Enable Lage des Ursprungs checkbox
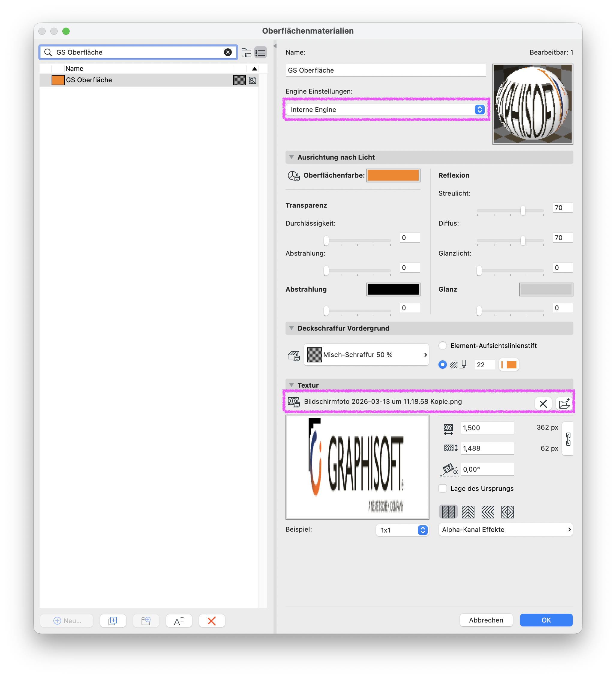Viewport: 616px width, 678px height. coord(442,488)
